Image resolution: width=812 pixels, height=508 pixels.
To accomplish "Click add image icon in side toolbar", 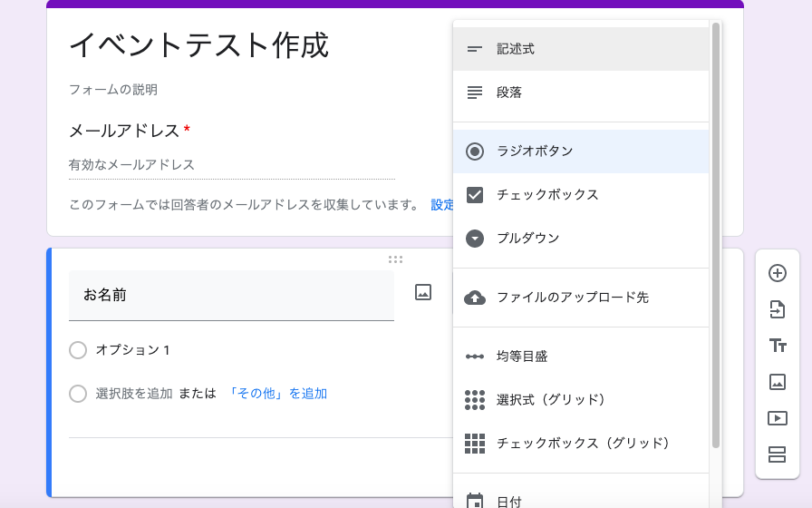I will tap(778, 382).
